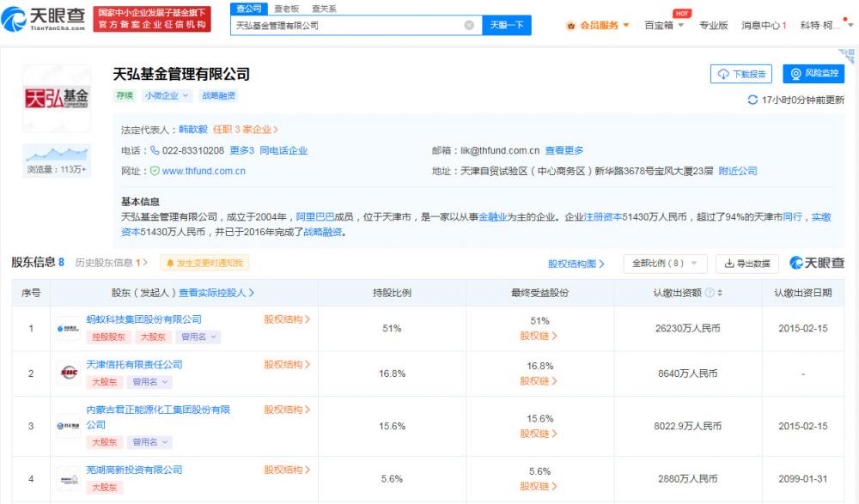Open 天津信托有限责任公司 shareholder link
Viewport: 859px width, 504px height.
[134, 364]
